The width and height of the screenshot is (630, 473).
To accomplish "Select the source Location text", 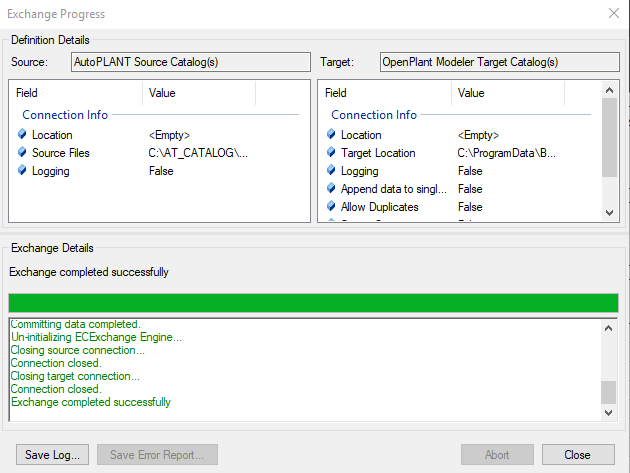I will point(52,135).
